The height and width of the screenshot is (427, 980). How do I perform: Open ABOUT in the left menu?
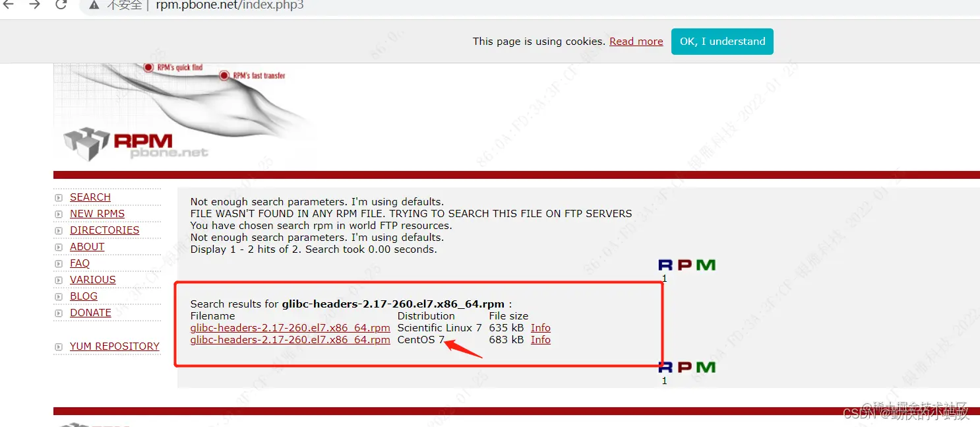click(87, 247)
